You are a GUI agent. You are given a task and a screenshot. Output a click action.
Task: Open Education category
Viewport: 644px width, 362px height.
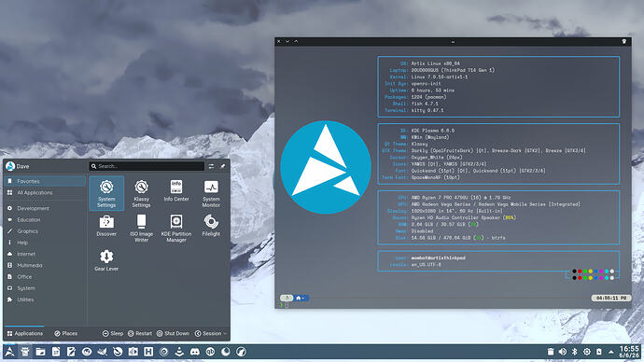pos(45,219)
